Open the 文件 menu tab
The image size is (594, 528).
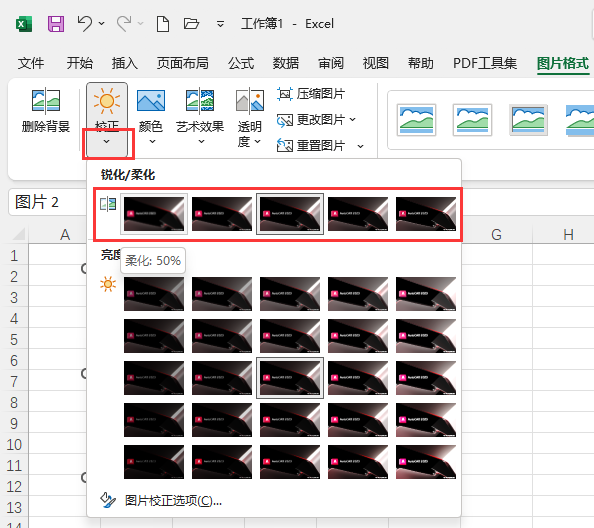pyautogui.click(x=31, y=63)
